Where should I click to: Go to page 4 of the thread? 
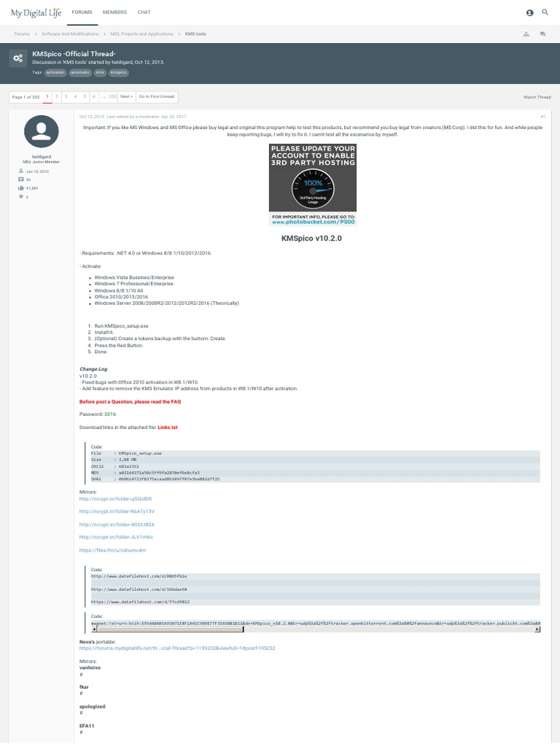75,97
